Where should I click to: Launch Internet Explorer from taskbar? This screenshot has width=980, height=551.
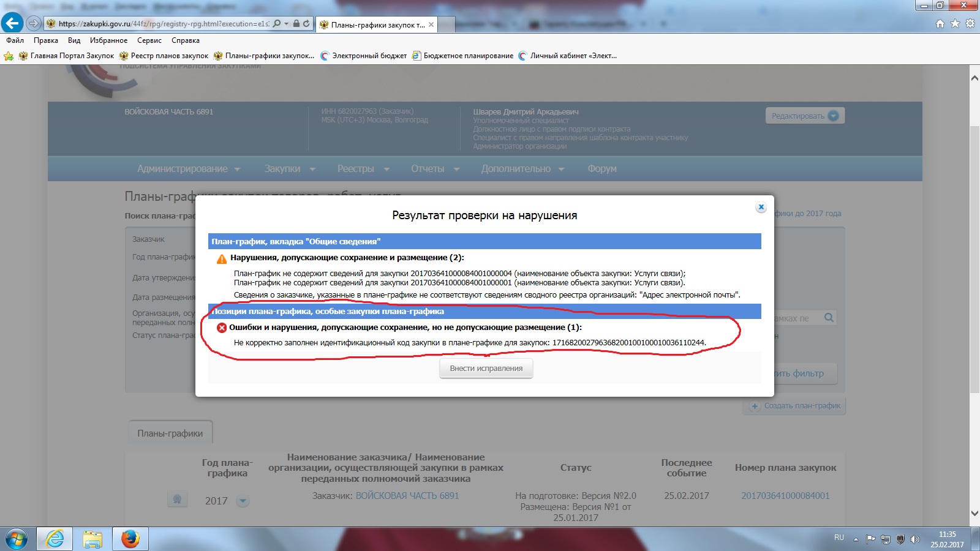(55, 539)
